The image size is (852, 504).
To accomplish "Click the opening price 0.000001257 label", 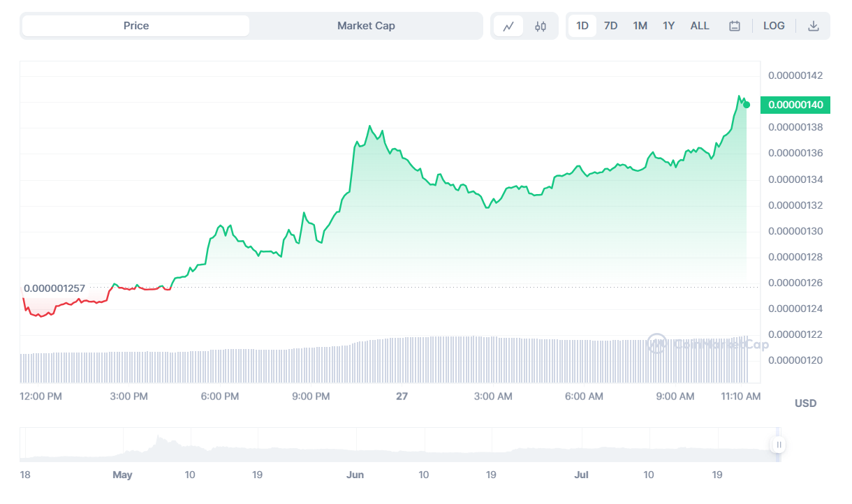I will point(54,288).
